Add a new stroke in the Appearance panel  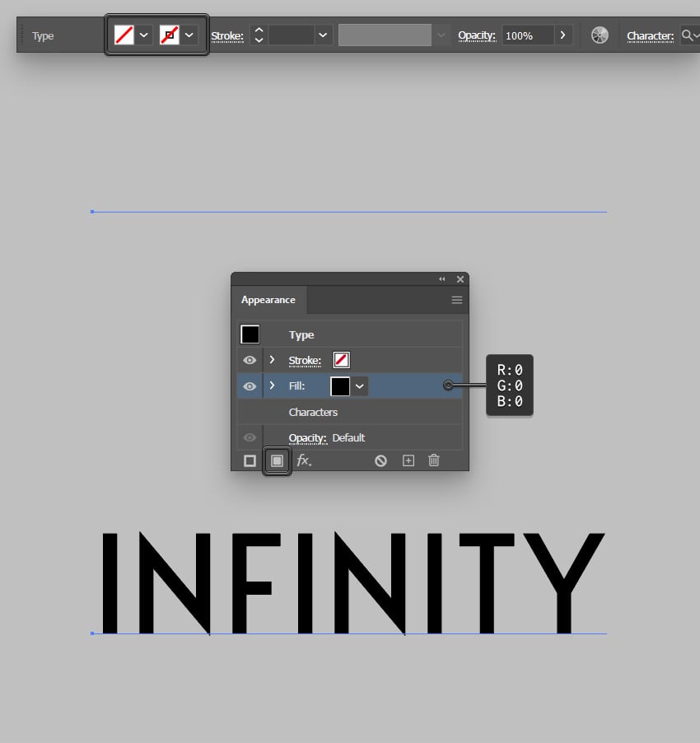point(250,460)
